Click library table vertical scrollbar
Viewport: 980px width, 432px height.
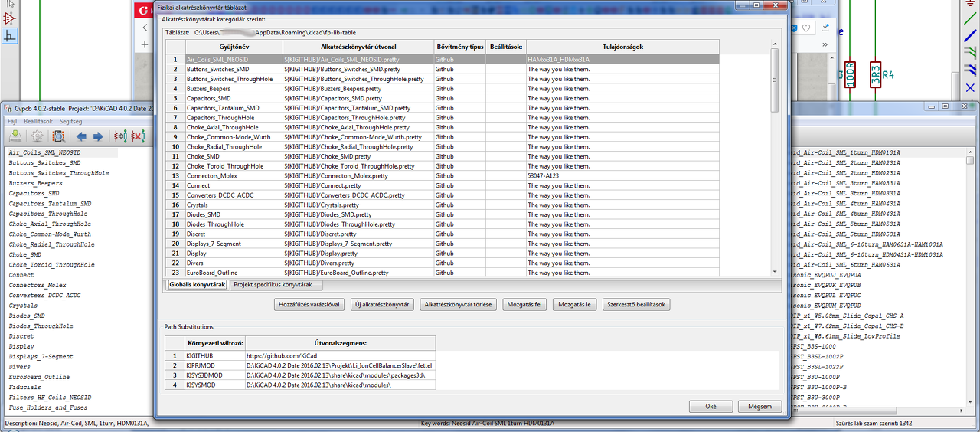pos(774,158)
